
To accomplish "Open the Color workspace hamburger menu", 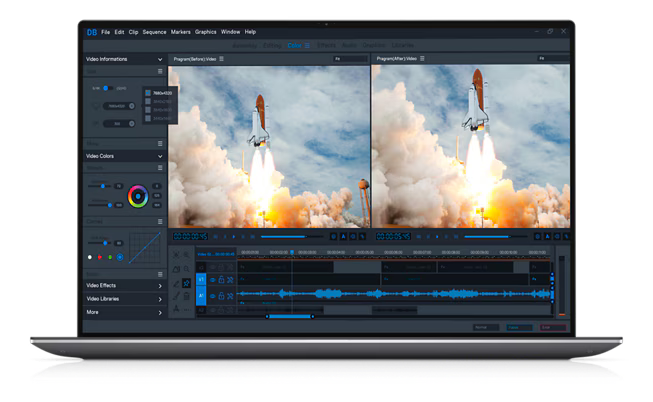I will click(307, 45).
